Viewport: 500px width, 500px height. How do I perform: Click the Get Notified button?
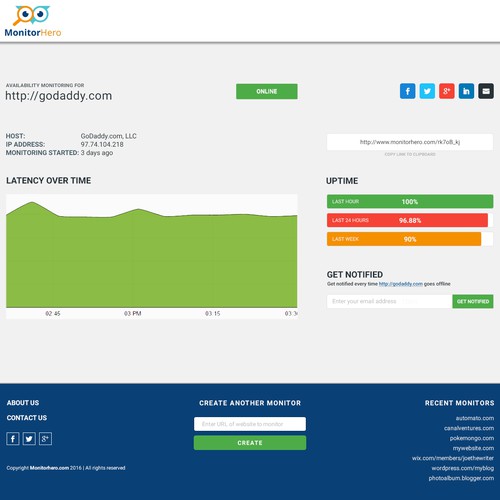click(x=473, y=301)
